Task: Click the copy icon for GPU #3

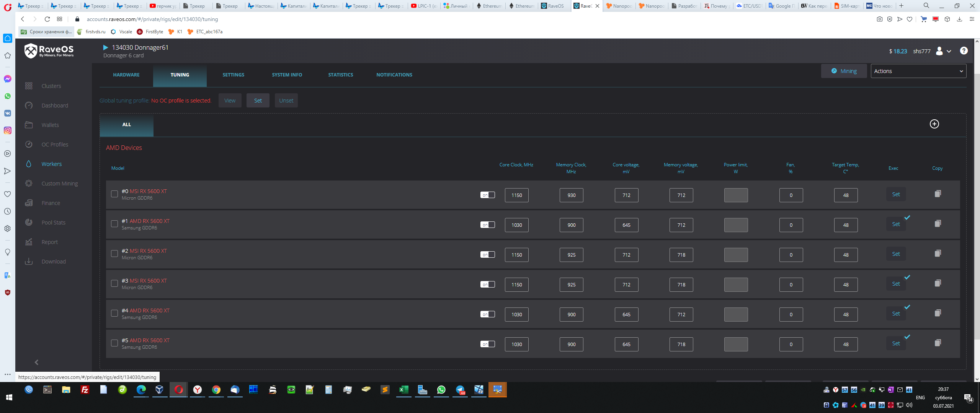Action: [x=938, y=283]
